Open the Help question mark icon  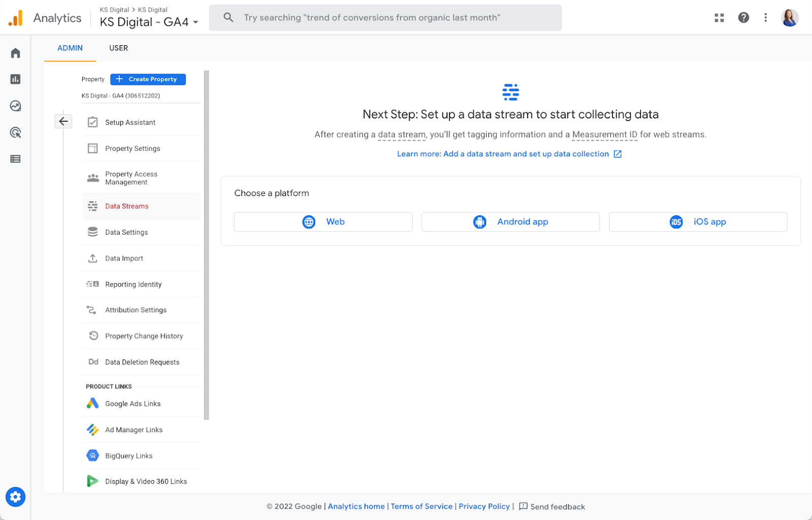click(x=743, y=18)
